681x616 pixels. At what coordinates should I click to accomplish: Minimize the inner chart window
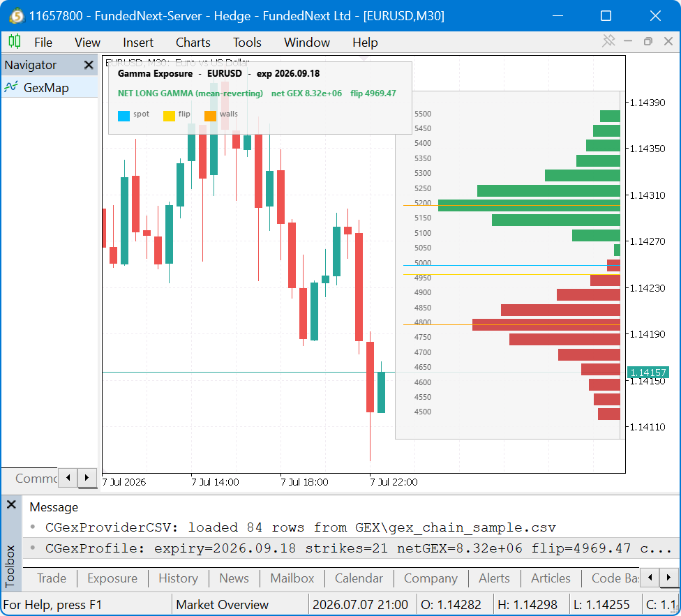pos(627,41)
